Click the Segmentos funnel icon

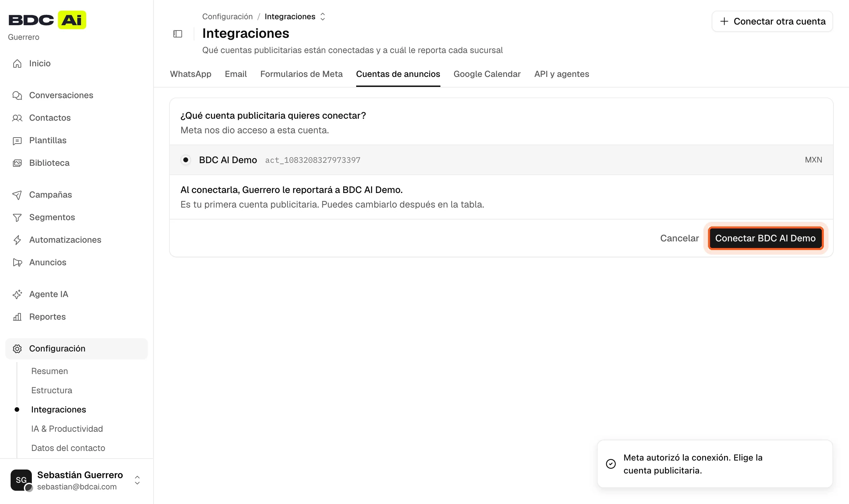(x=17, y=218)
